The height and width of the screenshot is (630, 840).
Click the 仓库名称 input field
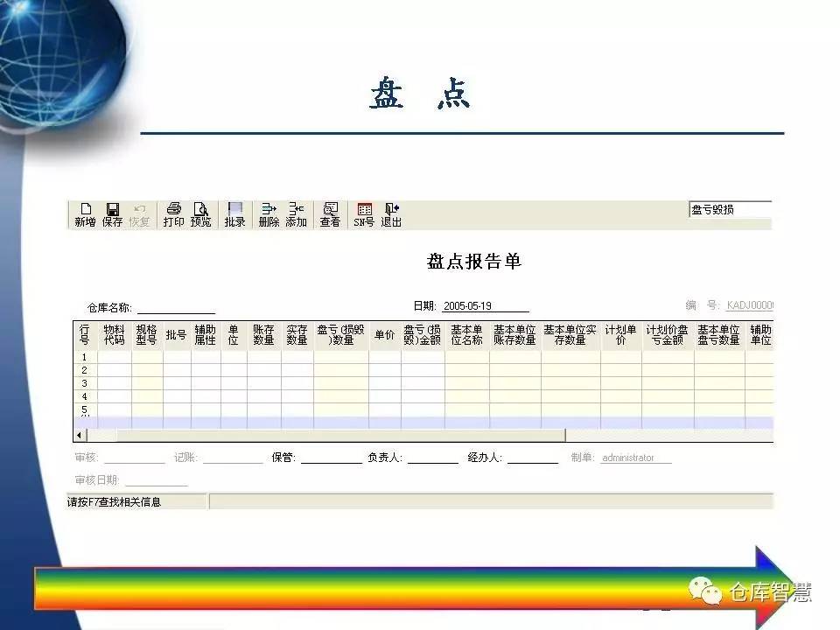tap(176, 307)
